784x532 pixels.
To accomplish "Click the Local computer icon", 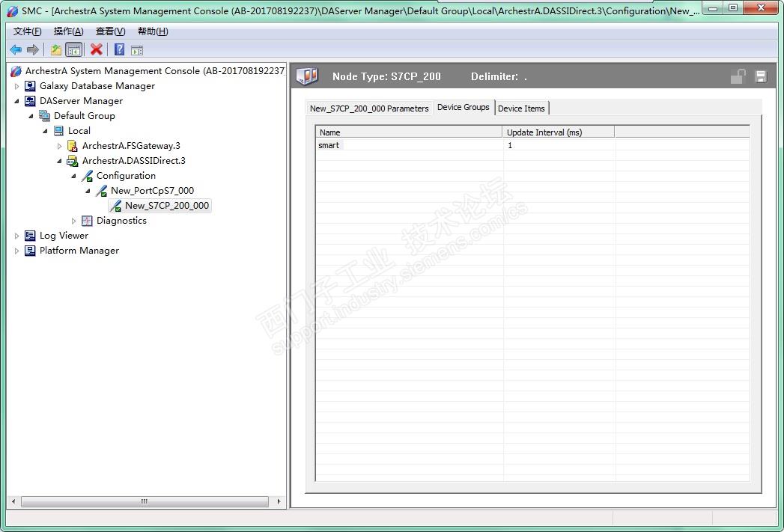I will click(58, 131).
